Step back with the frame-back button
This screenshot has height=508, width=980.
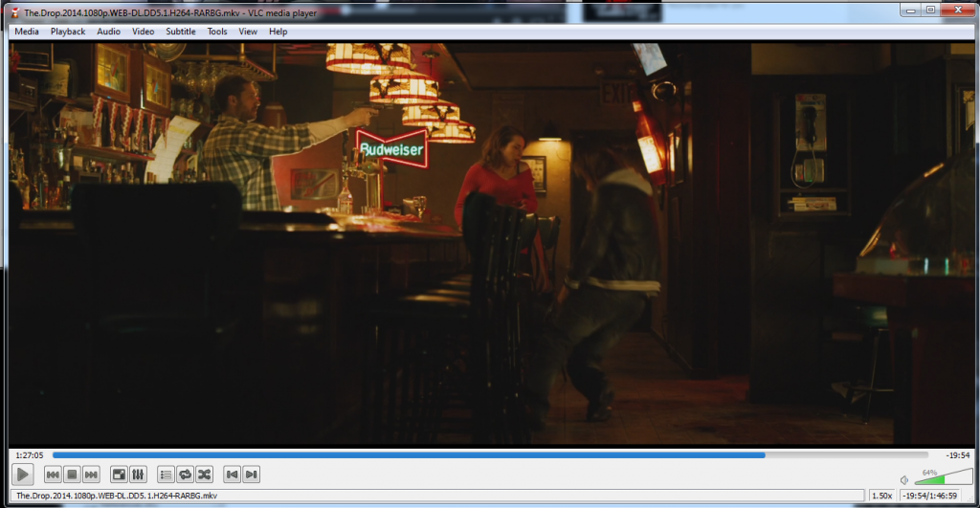(232, 474)
